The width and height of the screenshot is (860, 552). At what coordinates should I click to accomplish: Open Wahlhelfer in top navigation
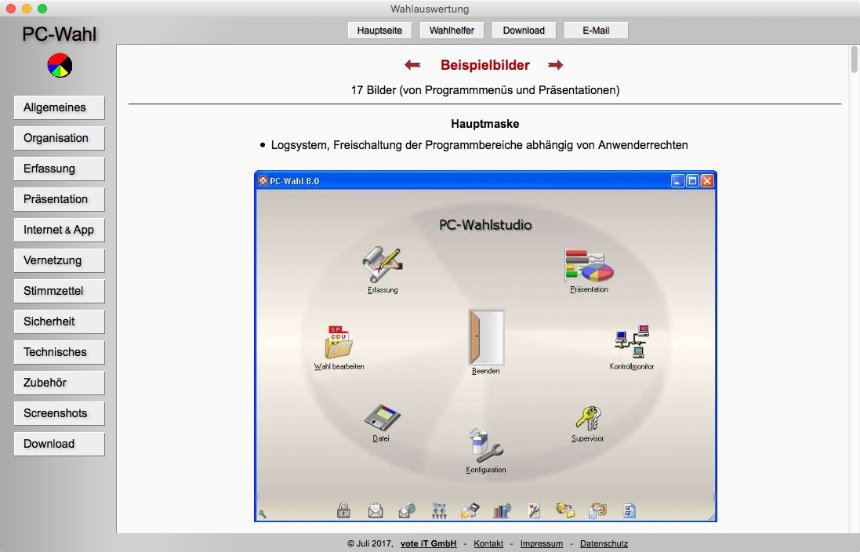(x=452, y=31)
